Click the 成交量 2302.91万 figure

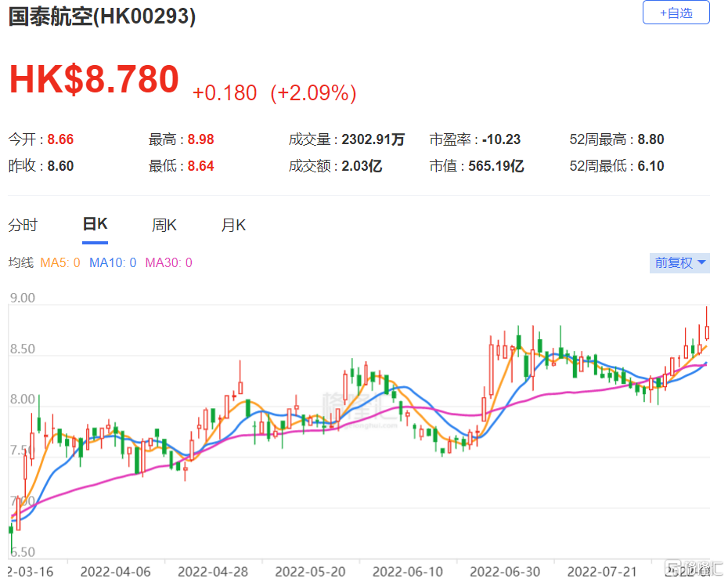tap(373, 140)
